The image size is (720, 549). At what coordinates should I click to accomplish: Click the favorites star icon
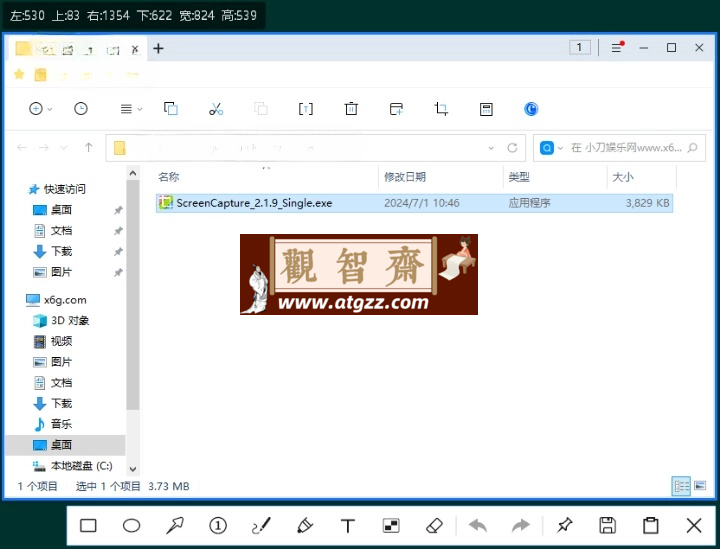[19, 74]
